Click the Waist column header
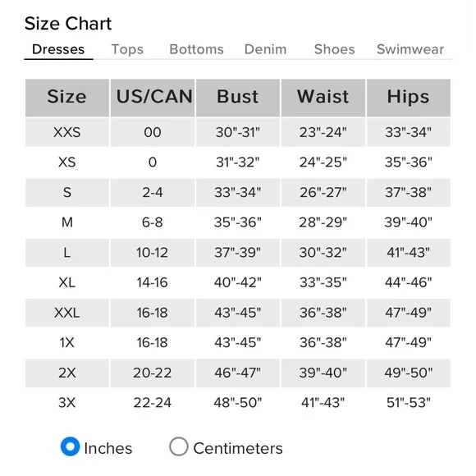Image resolution: width=476 pixels, height=476 pixels. point(323,98)
